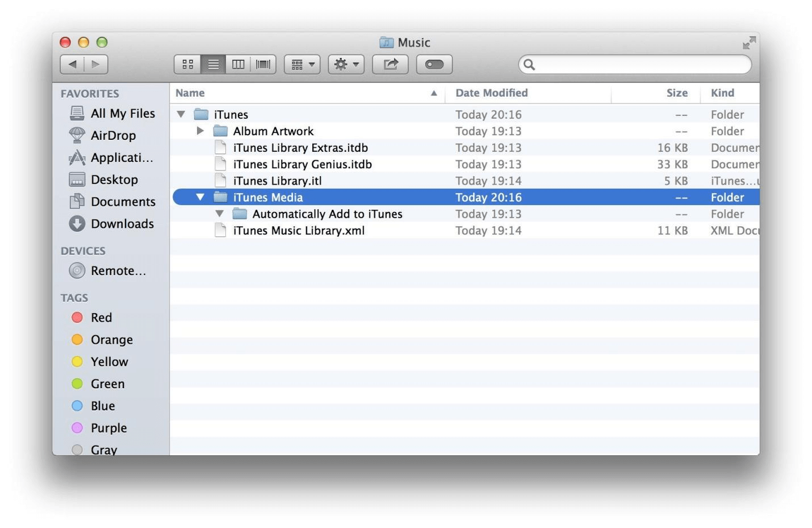Filter by the Gray tag
This screenshot has height=528, width=812.
point(94,449)
